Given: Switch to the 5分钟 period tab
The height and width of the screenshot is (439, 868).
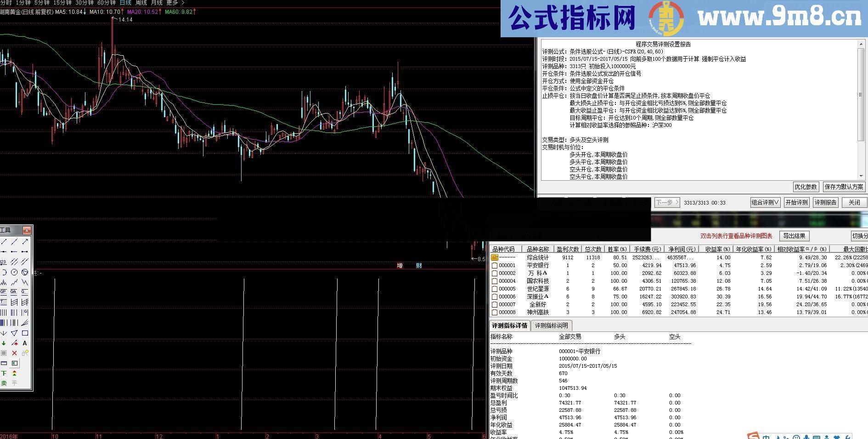Looking at the screenshot, I should [42, 3].
